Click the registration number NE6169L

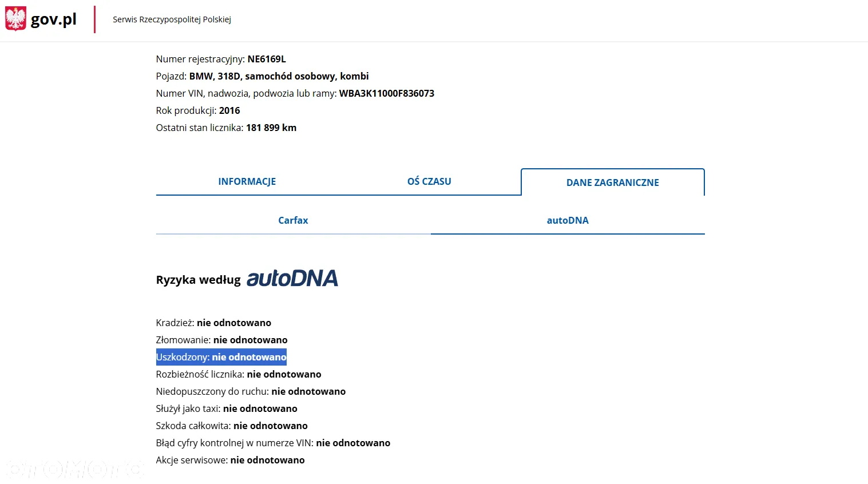[x=267, y=59]
